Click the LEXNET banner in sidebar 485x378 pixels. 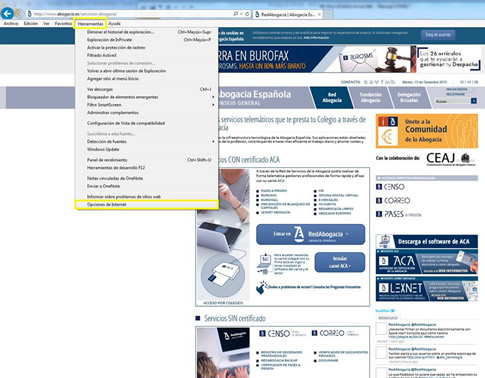click(x=427, y=289)
